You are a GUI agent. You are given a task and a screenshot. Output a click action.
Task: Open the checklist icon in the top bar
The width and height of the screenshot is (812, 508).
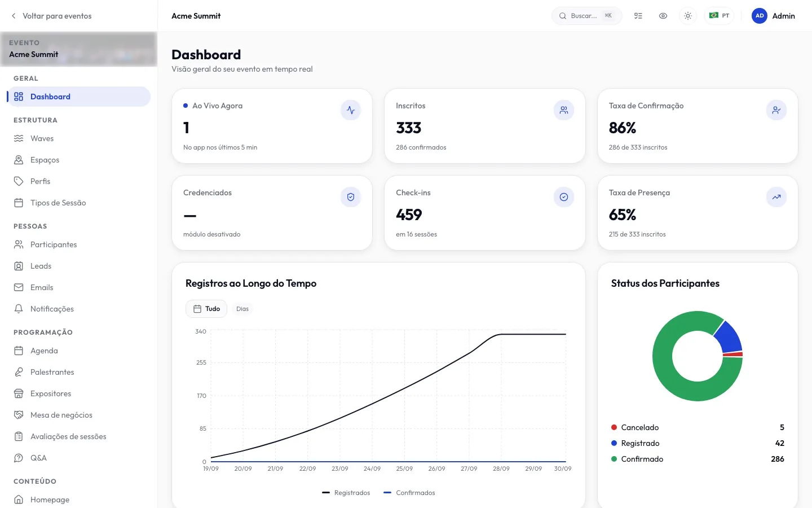(x=638, y=16)
